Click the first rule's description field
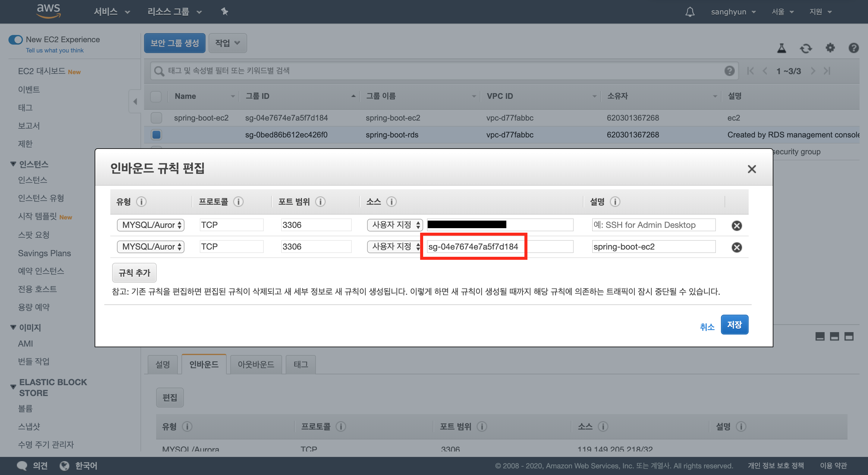The image size is (868, 475). (653, 225)
